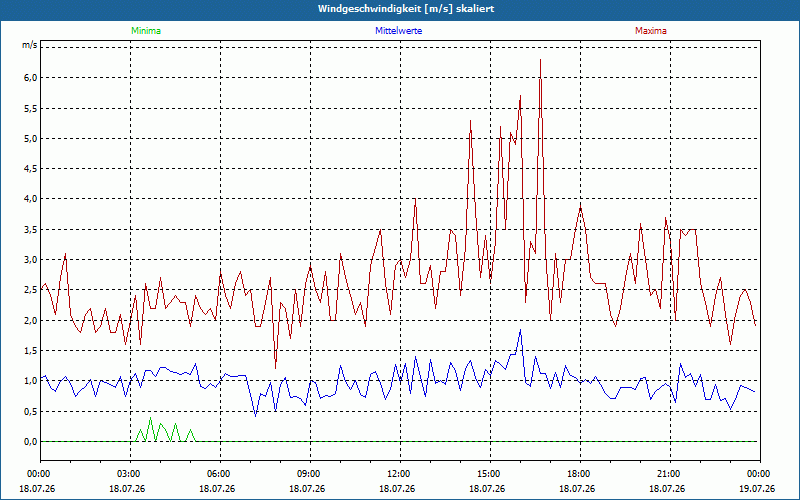Click the blue Mittelwerte legend label

pos(398,31)
